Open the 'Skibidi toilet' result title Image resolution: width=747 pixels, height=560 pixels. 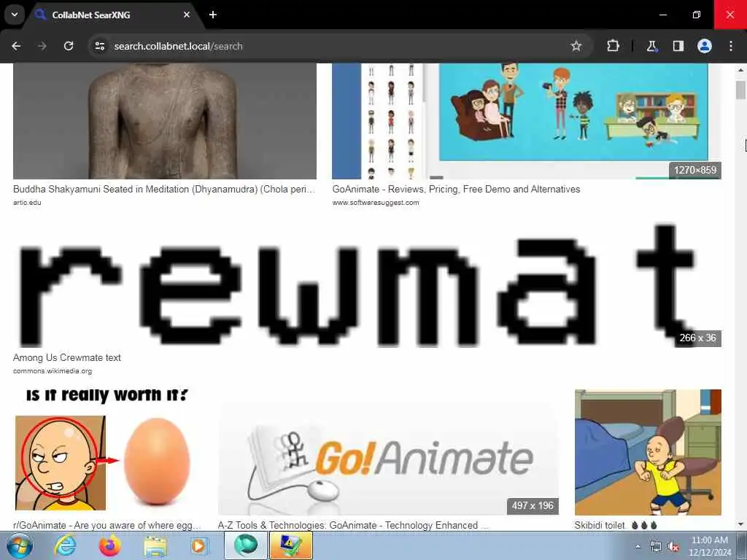point(616,525)
